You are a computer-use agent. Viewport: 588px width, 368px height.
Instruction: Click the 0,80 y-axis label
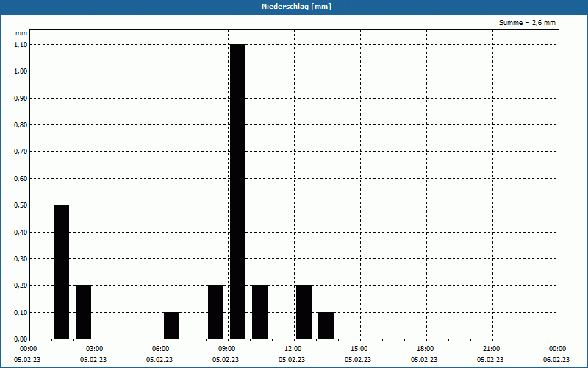21,124
